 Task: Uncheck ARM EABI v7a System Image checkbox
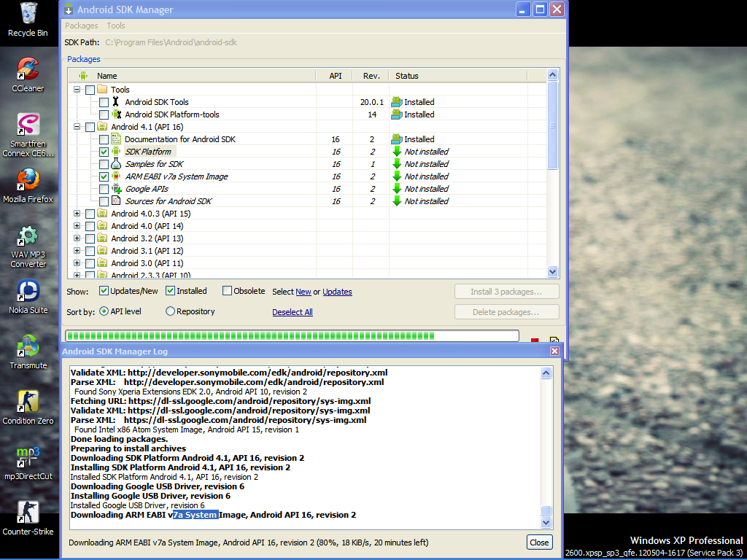tap(104, 176)
